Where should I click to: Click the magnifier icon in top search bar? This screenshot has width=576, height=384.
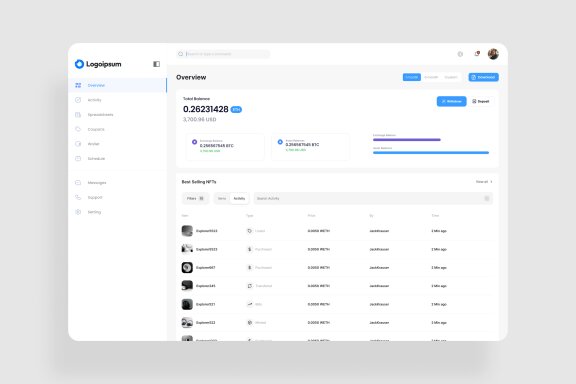coord(181,54)
